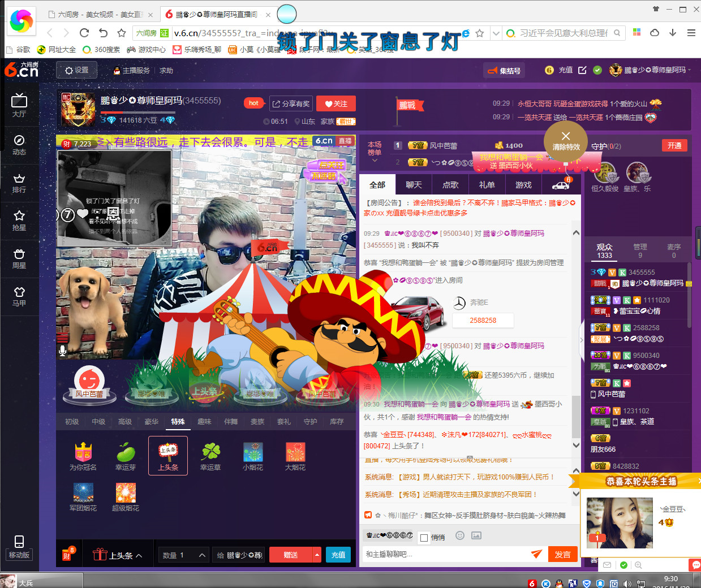Click the browser refresh icon
Image resolution: width=701 pixels, height=588 pixels.
84,33
